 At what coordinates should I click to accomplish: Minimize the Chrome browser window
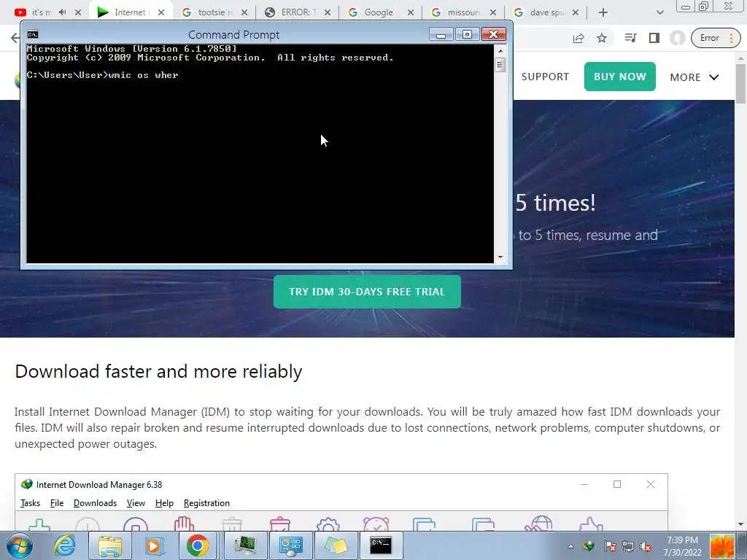(686, 7)
